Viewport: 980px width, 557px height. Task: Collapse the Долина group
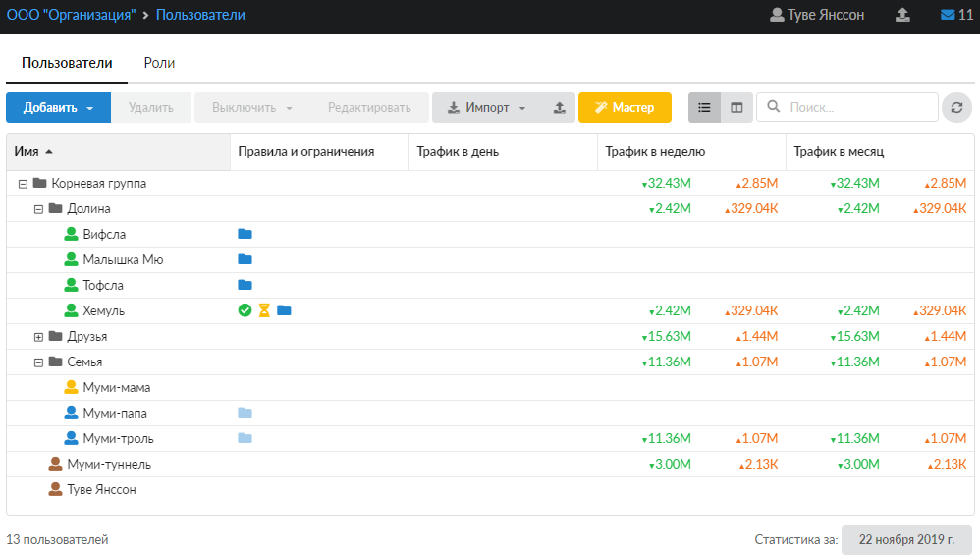(x=39, y=208)
